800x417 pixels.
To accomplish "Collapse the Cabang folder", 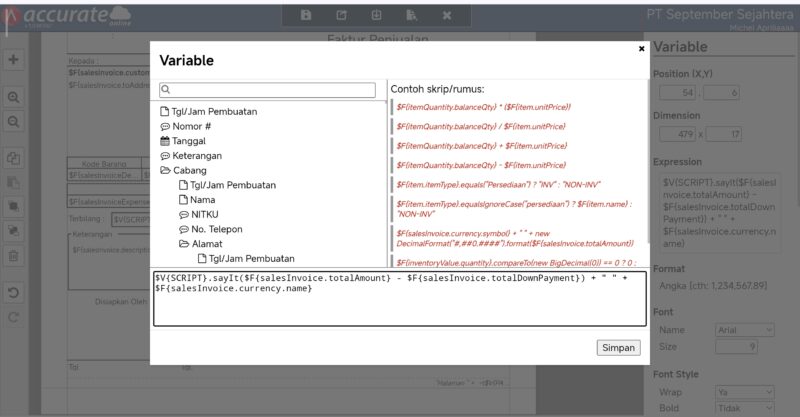I will [x=165, y=170].
